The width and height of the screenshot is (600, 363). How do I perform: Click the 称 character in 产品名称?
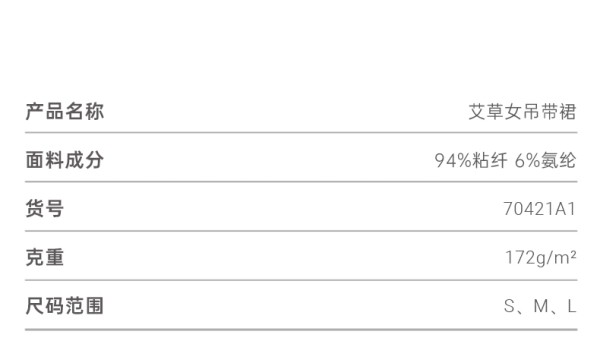[95, 112]
